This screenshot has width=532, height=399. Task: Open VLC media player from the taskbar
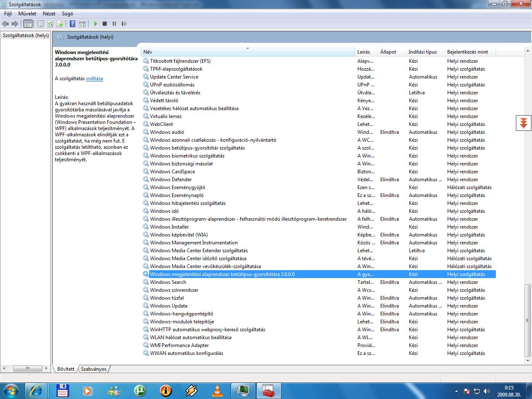pos(217,391)
